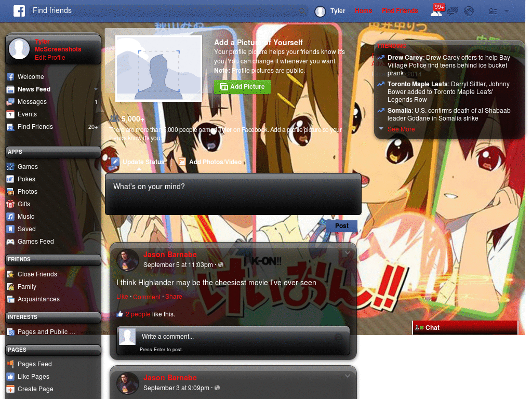
Task: Open Find Friends in top bar
Action: tap(400, 10)
